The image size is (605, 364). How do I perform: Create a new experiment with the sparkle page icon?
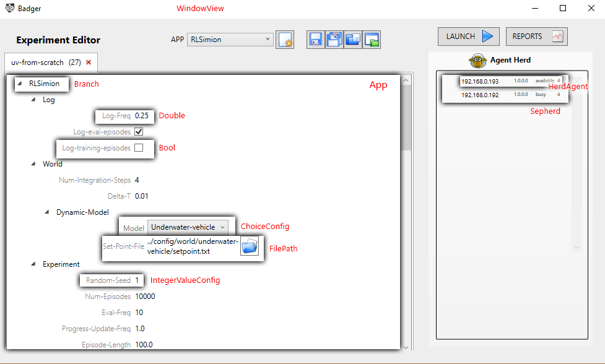coord(285,40)
